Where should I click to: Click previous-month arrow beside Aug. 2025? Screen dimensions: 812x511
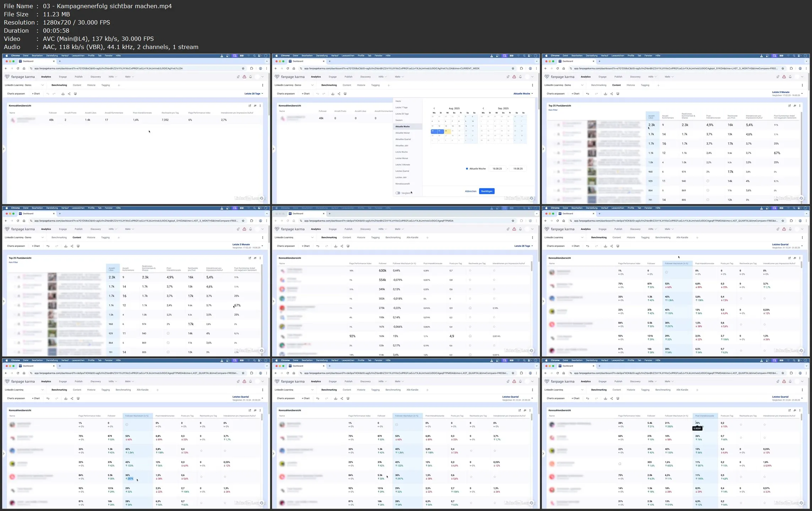point(434,108)
